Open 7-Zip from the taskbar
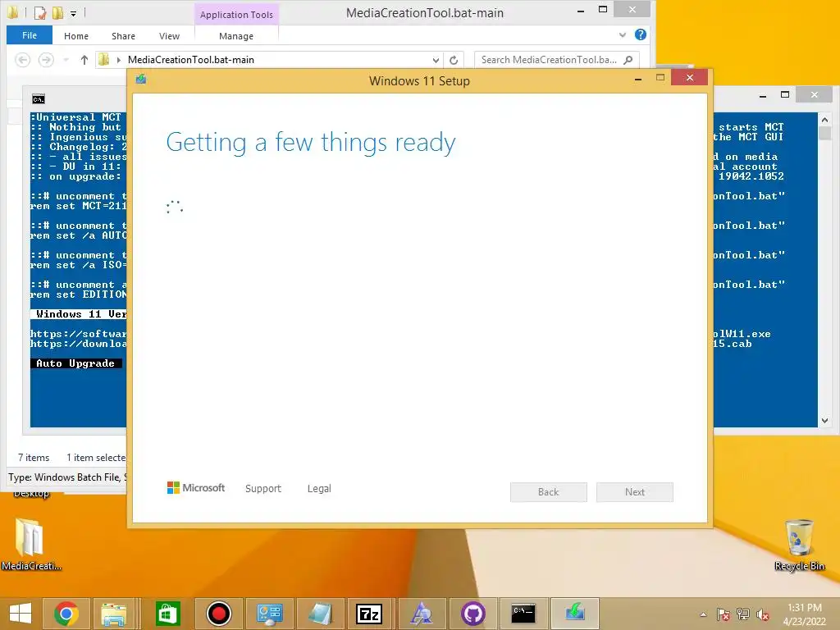Screen dimensions: 840x630 pos(370,614)
